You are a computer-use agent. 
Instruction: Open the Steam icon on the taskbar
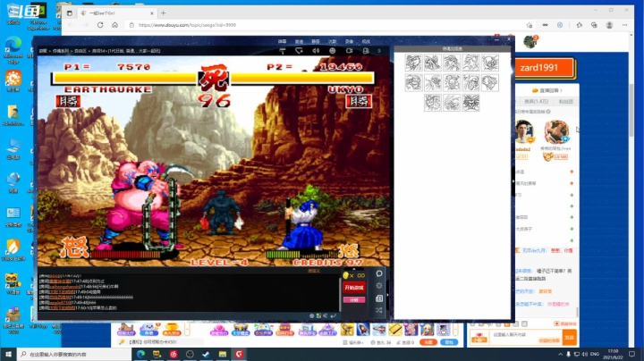tap(206, 354)
